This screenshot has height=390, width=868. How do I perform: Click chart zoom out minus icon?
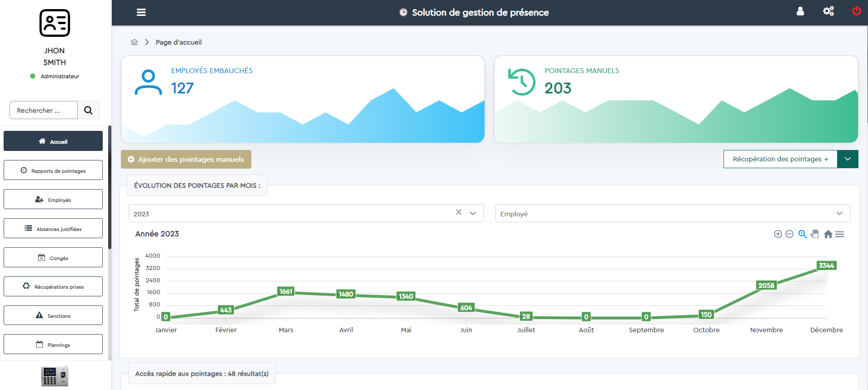click(x=789, y=234)
